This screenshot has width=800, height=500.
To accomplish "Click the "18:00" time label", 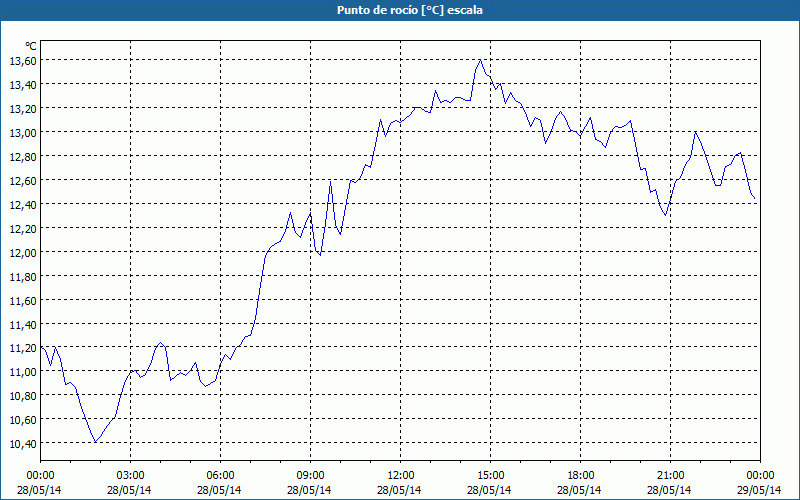I will point(581,475).
